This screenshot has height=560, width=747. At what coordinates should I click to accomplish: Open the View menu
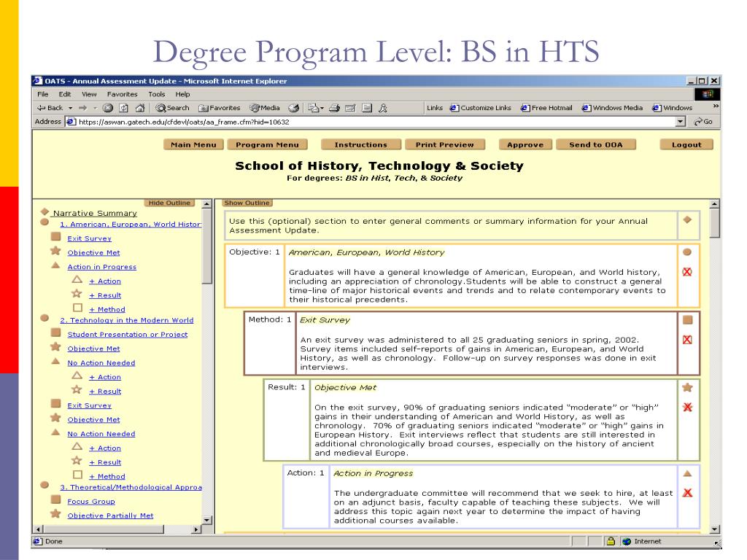tap(89, 94)
